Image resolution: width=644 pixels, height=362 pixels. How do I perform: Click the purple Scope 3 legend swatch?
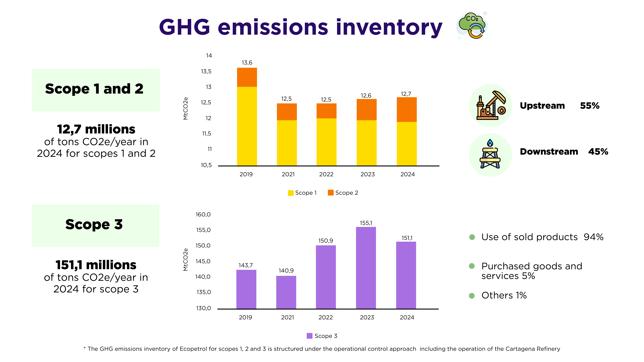310,336
